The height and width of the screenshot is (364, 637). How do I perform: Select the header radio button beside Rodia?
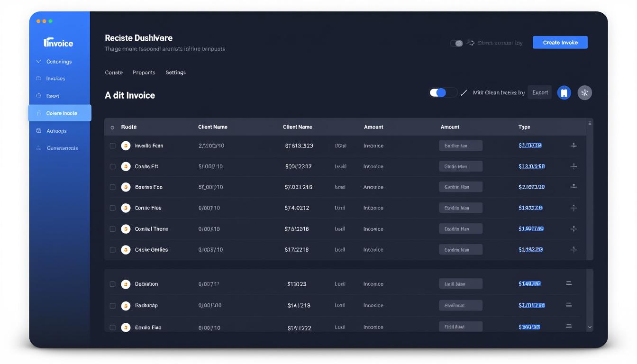pos(112,127)
